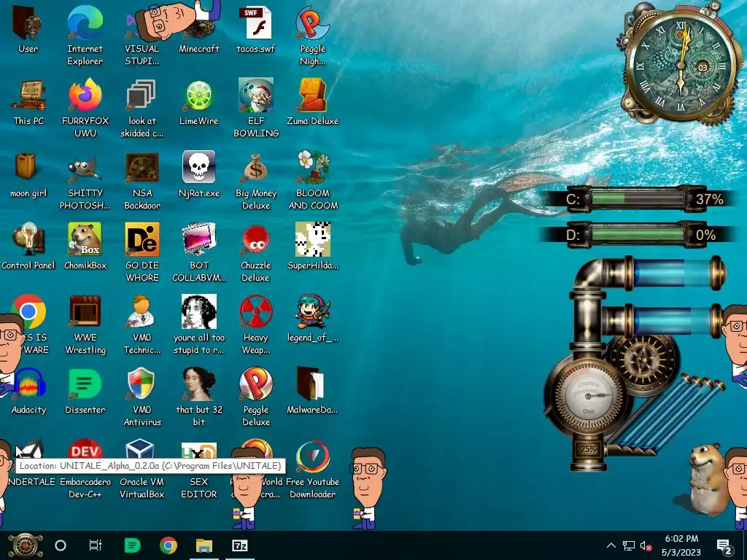Open network status tray icon
This screenshot has width=747, height=560.
tap(629, 545)
